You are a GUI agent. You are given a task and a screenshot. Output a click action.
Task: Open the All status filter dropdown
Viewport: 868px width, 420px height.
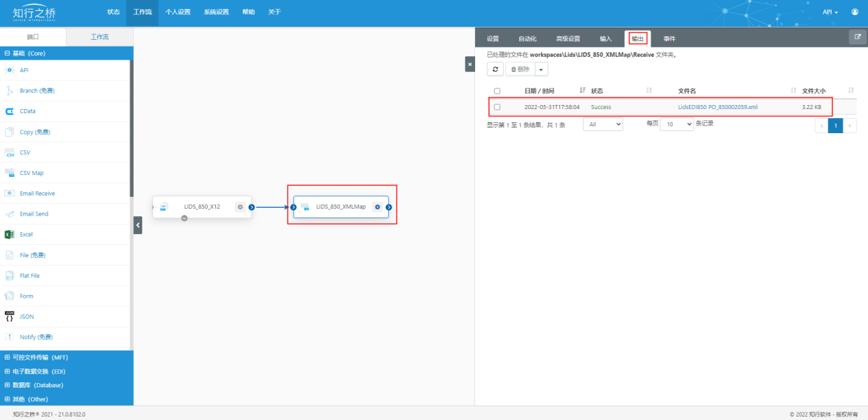(603, 124)
